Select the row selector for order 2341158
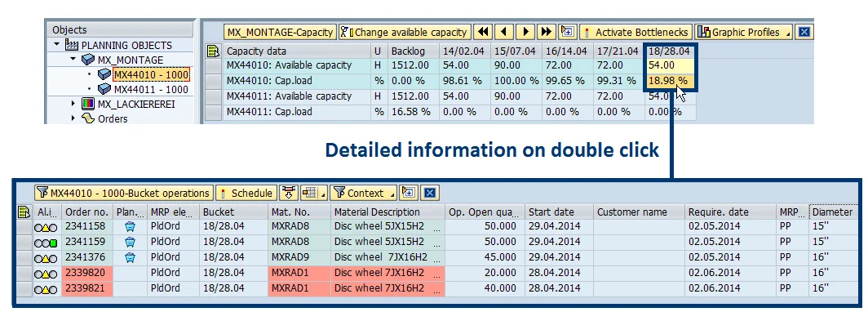 tap(24, 227)
